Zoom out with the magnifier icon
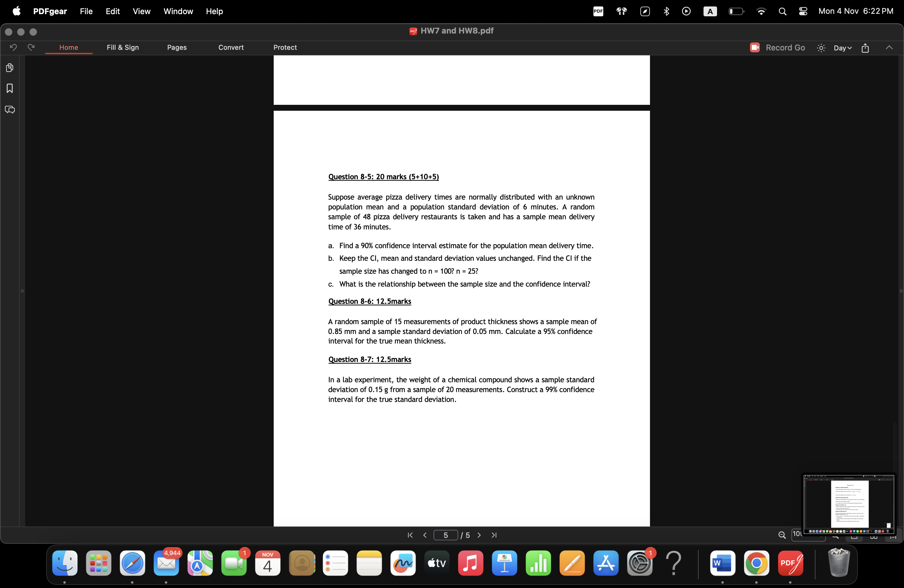Screen dimensions: 904x588 782,535
